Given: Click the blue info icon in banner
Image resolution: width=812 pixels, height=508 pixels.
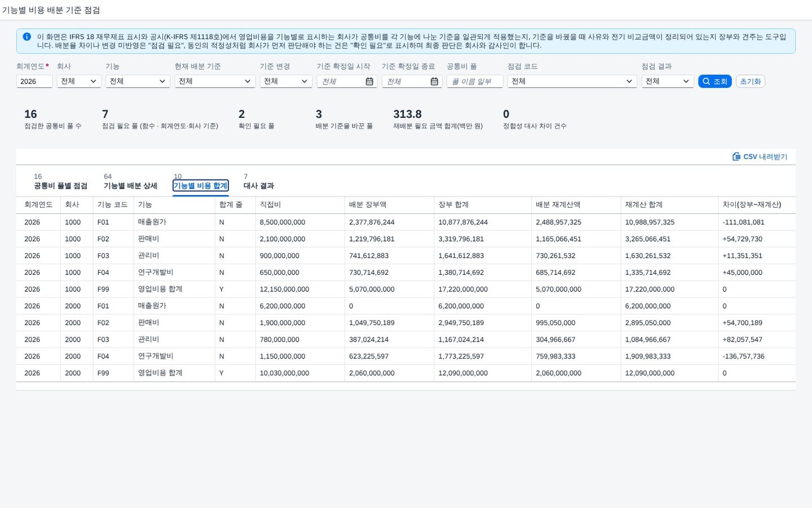Looking at the screenshot, I should [27, 37].
